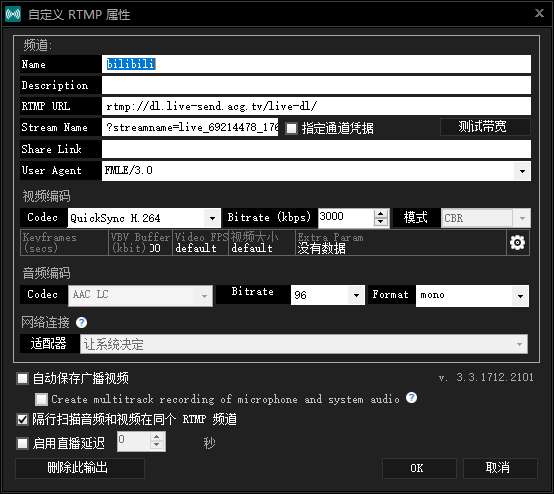Click network connection help question mark
Image resolution: width=554 pixels, height=494 pixels.
point(82,322)
